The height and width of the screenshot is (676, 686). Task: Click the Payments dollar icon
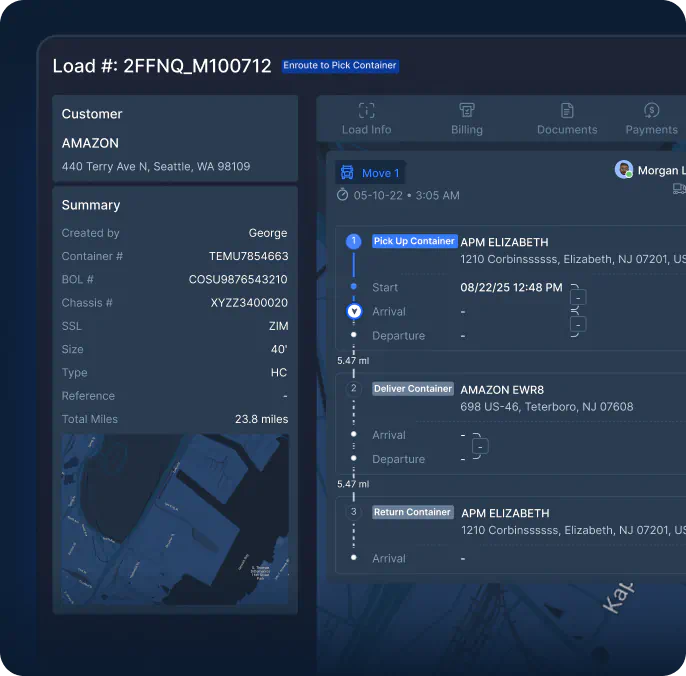click(x=651, y=110)
